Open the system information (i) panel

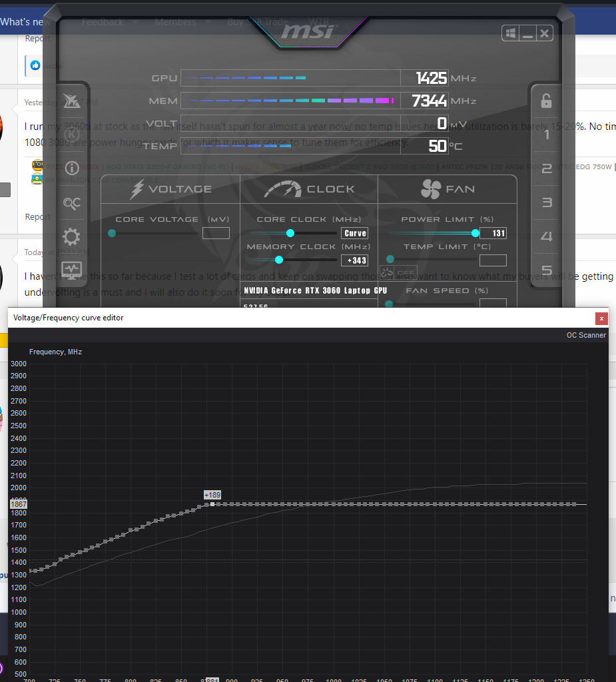coord(71,168)
